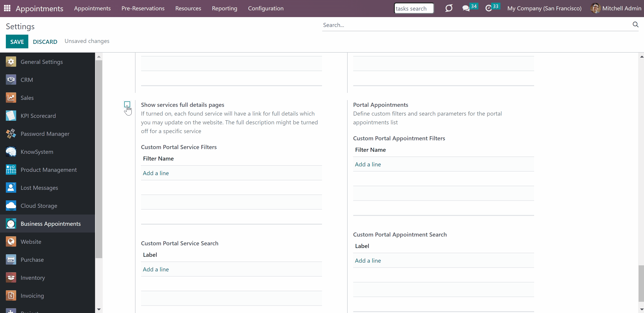Click the Appointments app title
This screenshot has height=313, width=644.
pyautogui.click(x=40, y=9)
